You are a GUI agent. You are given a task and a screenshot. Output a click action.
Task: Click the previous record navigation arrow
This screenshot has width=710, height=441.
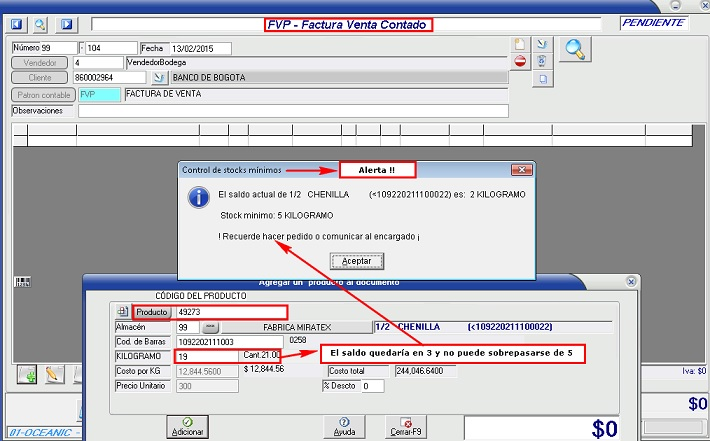point(17,23)
